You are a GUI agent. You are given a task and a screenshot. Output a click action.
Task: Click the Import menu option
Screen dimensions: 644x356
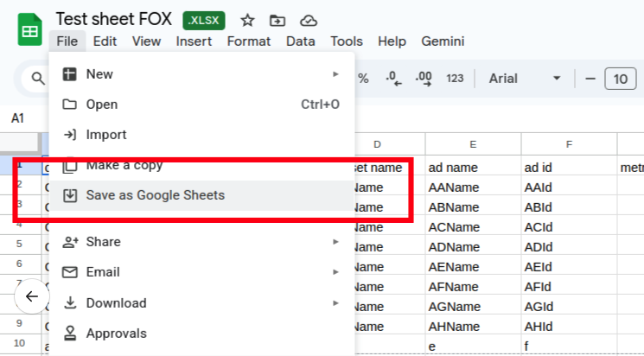tap(106, 135)
